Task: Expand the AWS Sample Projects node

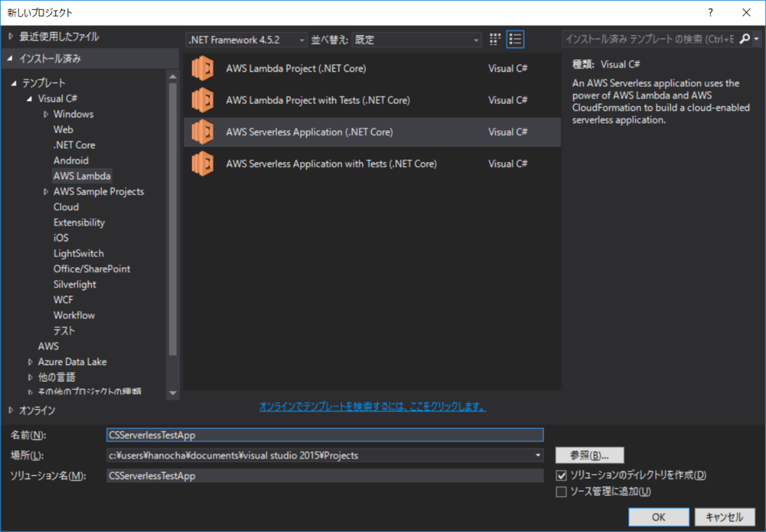Action: (46, 192)
